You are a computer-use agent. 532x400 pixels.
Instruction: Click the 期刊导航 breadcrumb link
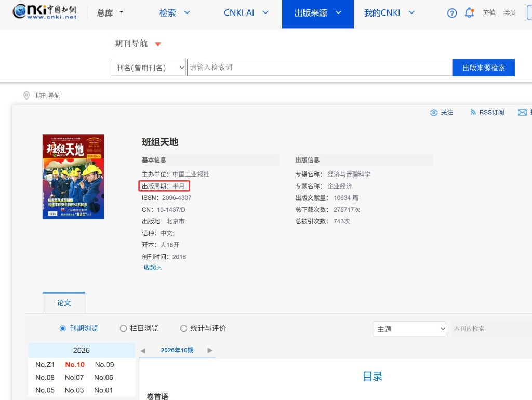click(x=48, y=96)
